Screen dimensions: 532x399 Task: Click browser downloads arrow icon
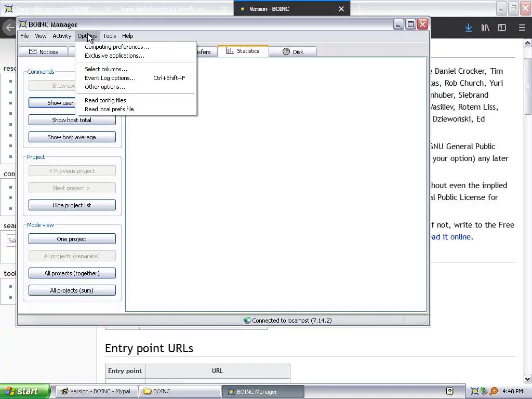pyautogui.click(x=469, y=28)
